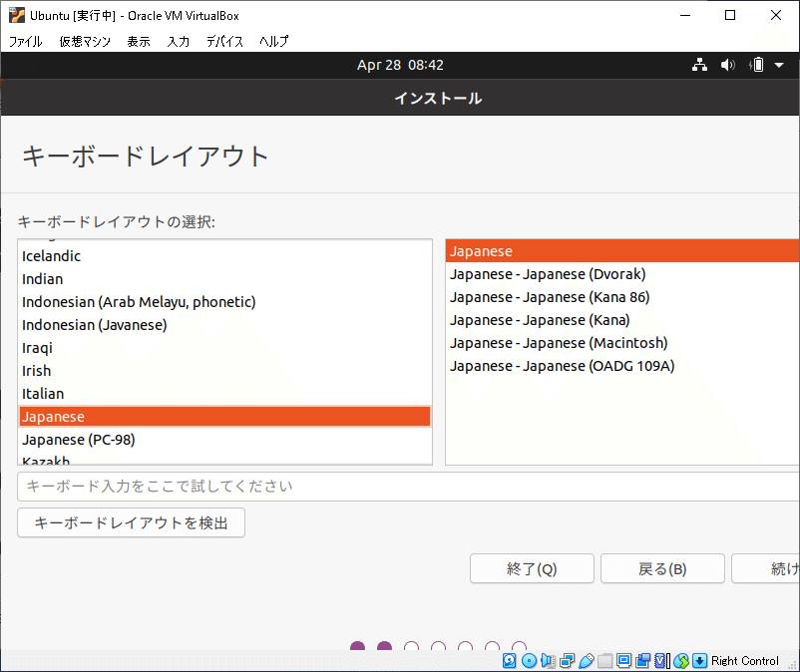Select Japanese - Japanese (Kana 86) variant

(622, 297)
